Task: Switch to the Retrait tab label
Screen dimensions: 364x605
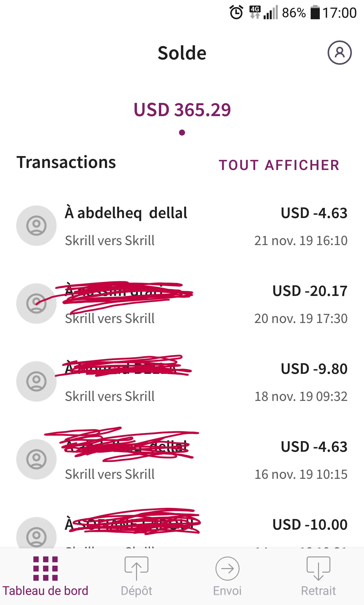Action: click(x=318, y=591)
